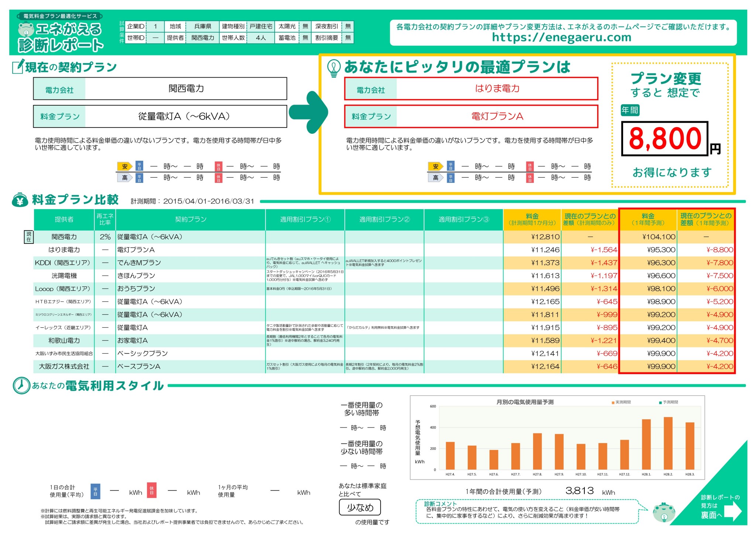Click the H27.6 bar in usage chart
The width and height of the screenshot is (756, 535).
(x=494, y=460)
